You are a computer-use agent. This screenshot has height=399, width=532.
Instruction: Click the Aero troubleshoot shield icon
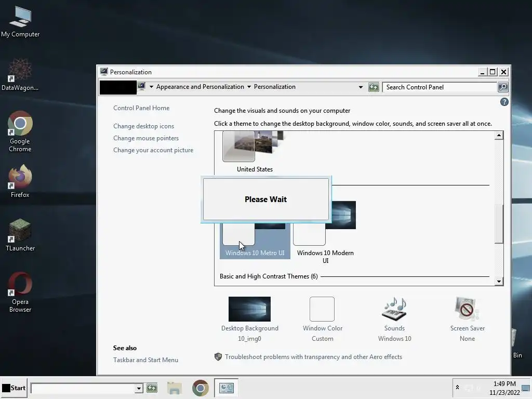[218, 356]
